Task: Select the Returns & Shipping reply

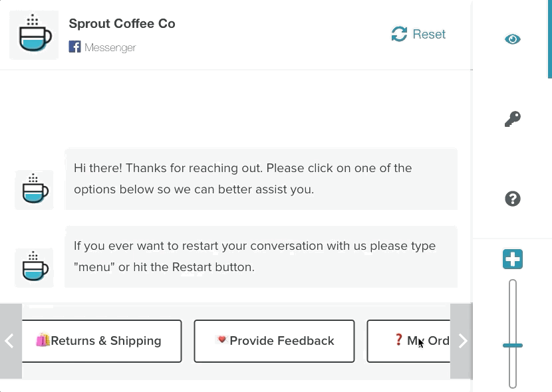Action: (x=101, y=341)
